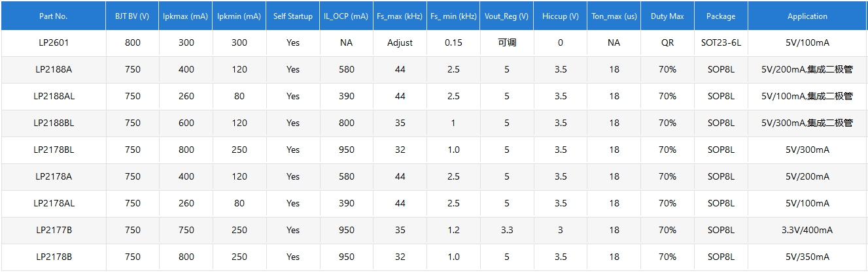Image resolution: width=868 pixels, height=273 pixels.
Task: Open the LP2178BL part entry
Action: (54, 150)
